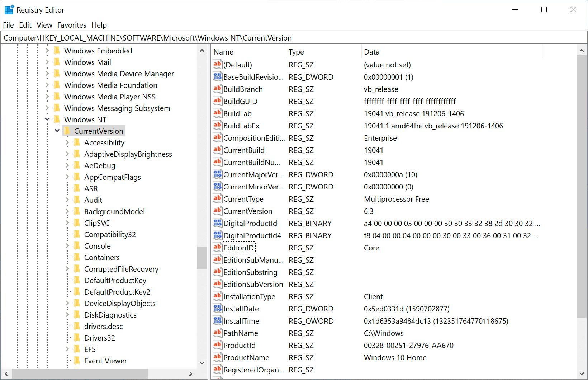Screen dimensions: 588x380
Task: Click the 'Windows 10 Home' data cell
Action: click(395, 358)
